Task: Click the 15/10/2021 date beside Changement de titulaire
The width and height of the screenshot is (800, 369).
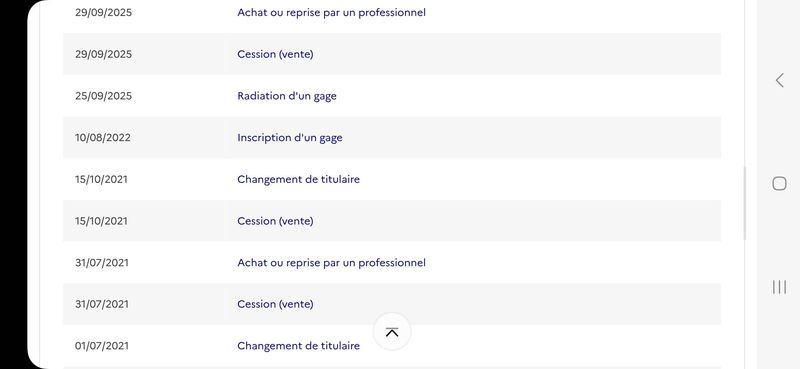Action: (x=101, y=179)
